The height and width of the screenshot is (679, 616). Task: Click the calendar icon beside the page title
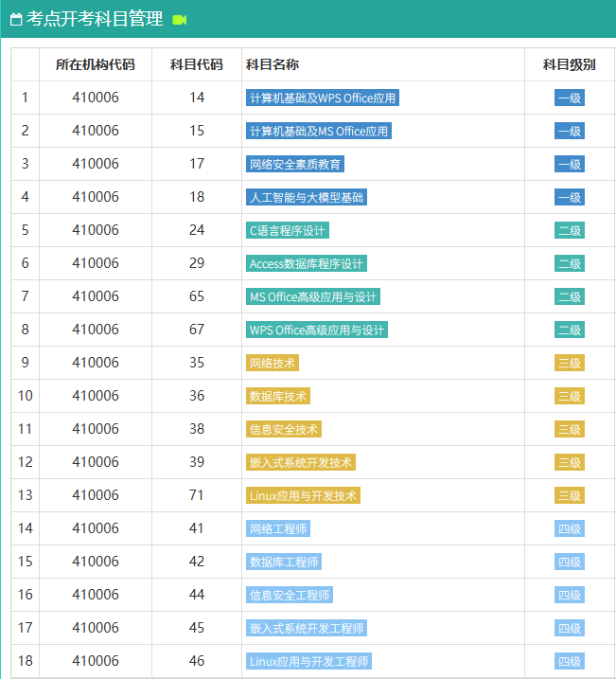pos(15,19)
